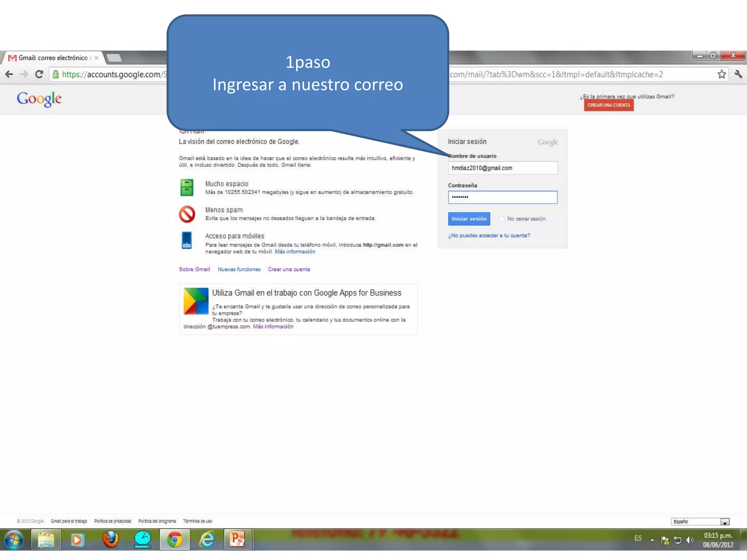This screenshot has height=560, width=747.
Task: Show hidden system tray icons arrow
Action: [x=652, y=540]
